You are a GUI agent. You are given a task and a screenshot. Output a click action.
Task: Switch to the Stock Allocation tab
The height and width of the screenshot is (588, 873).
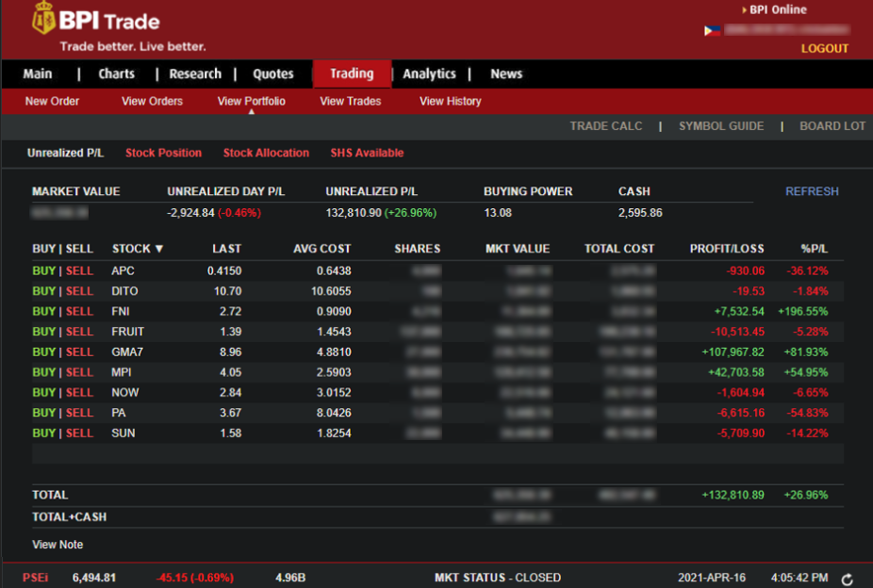click(x=266, y=153)
